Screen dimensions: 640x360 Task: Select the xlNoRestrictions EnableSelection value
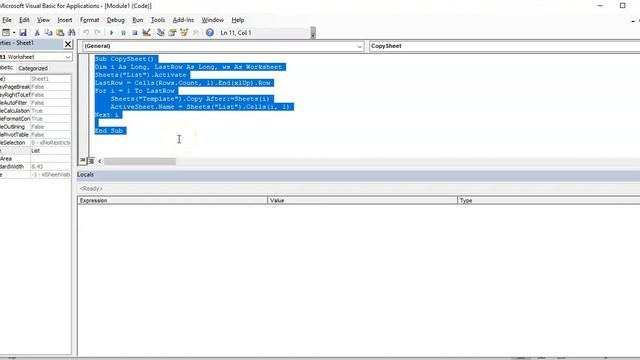coord(51,143)
